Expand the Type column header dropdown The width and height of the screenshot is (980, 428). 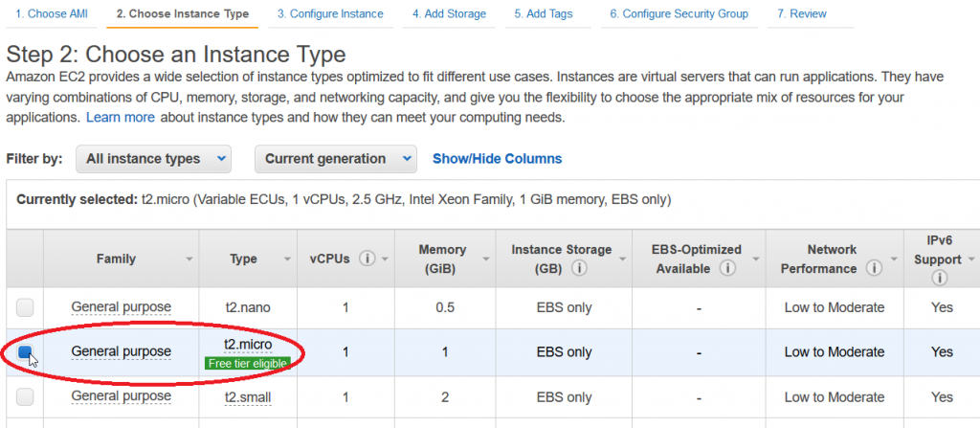click(287, 259)
